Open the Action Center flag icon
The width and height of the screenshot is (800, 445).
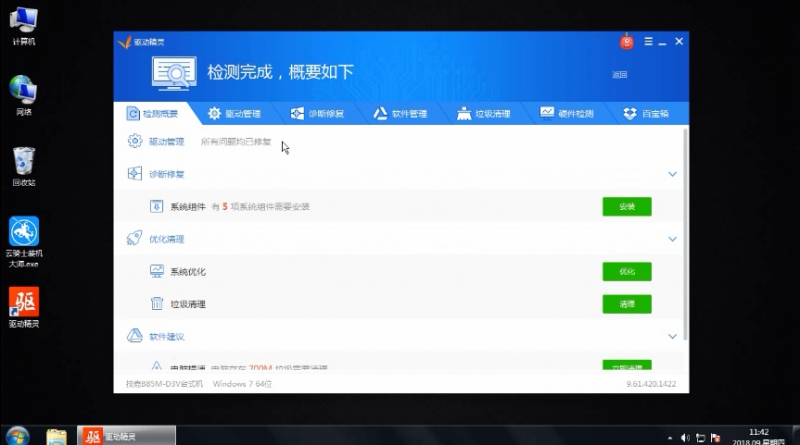click(716, 438)
